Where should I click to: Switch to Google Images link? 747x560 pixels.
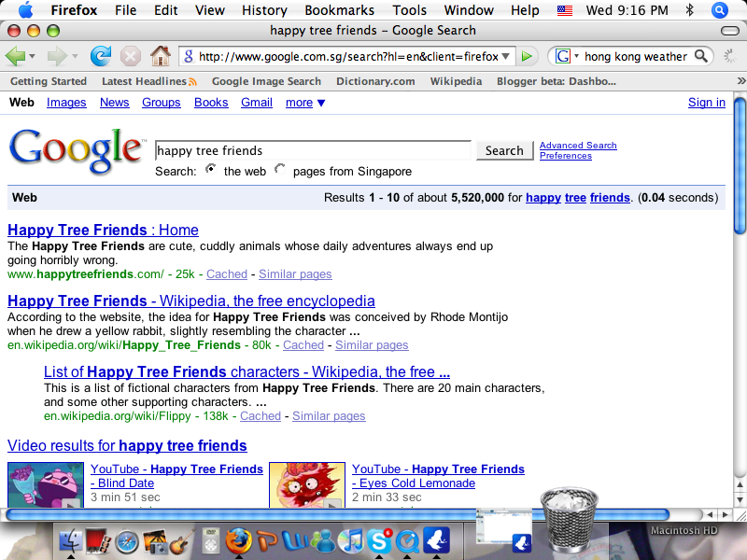[66, 103]
